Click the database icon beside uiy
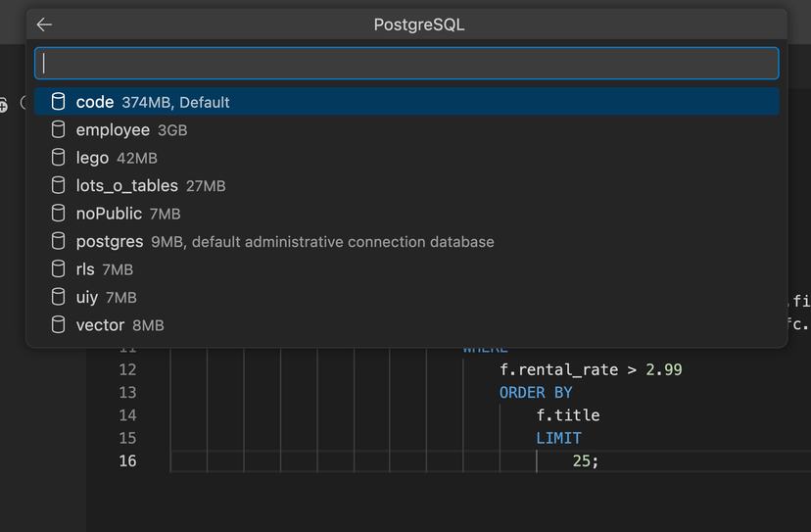811x532 pixels. click(59, 297)
